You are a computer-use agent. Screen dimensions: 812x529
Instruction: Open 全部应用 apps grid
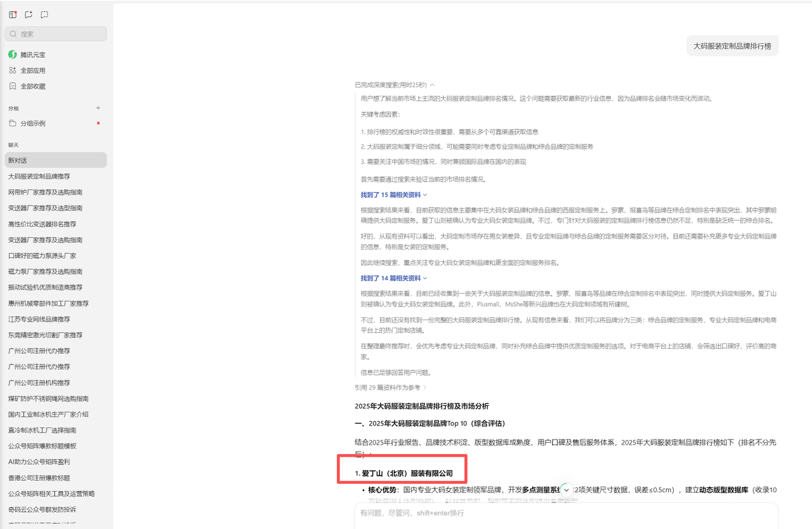pyautogui.click(x=32, y=70)
